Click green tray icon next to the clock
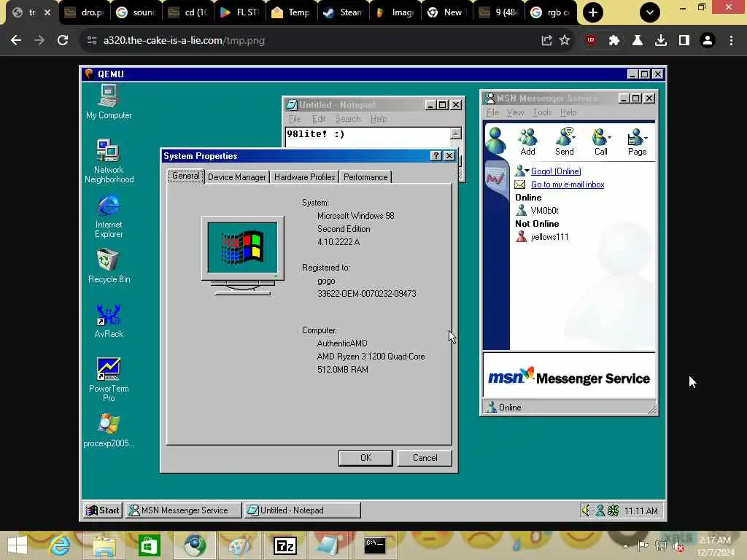The height and width of the screenshot is (560, 747). (x=613, y=510)
